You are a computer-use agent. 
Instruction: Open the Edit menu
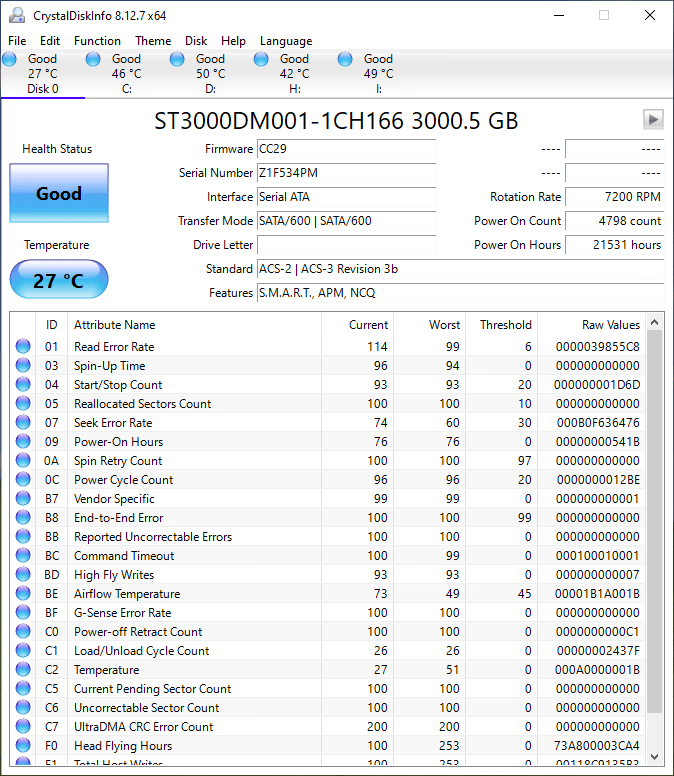pyautogui.click(x=50, y=41)
